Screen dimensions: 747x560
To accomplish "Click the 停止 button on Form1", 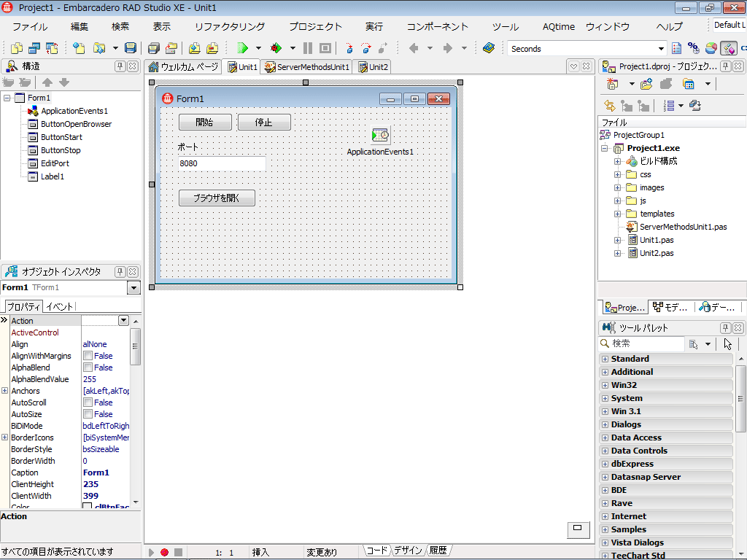I will click(264, 122).
